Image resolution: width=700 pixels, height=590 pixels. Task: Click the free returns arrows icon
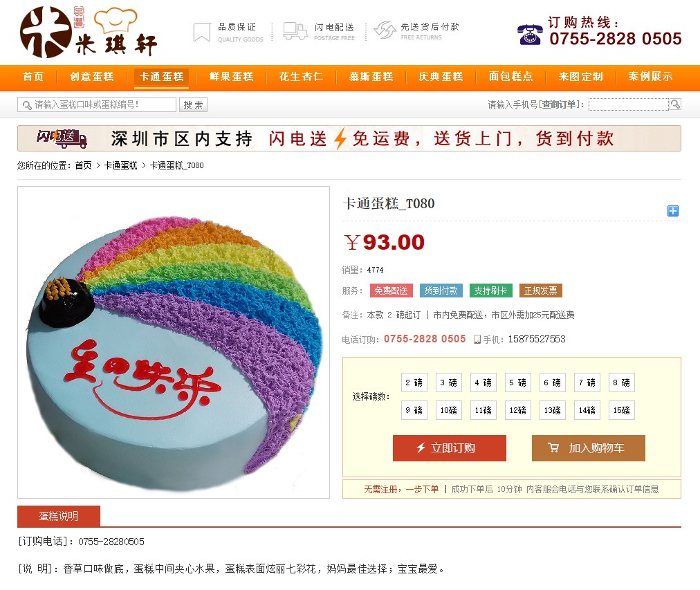pyautogui.click(x=385, y=30)
